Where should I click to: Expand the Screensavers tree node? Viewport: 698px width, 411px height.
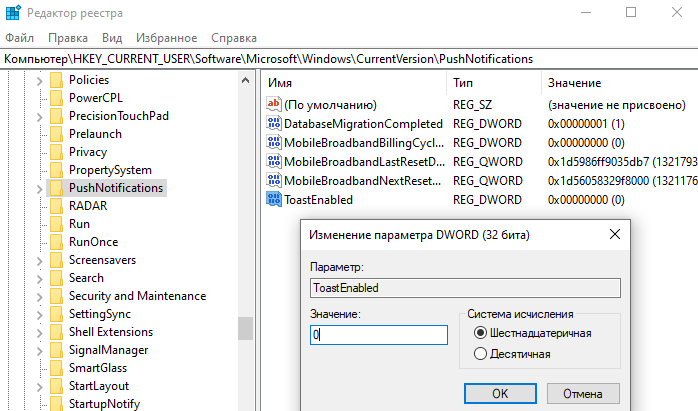point(39,261)
